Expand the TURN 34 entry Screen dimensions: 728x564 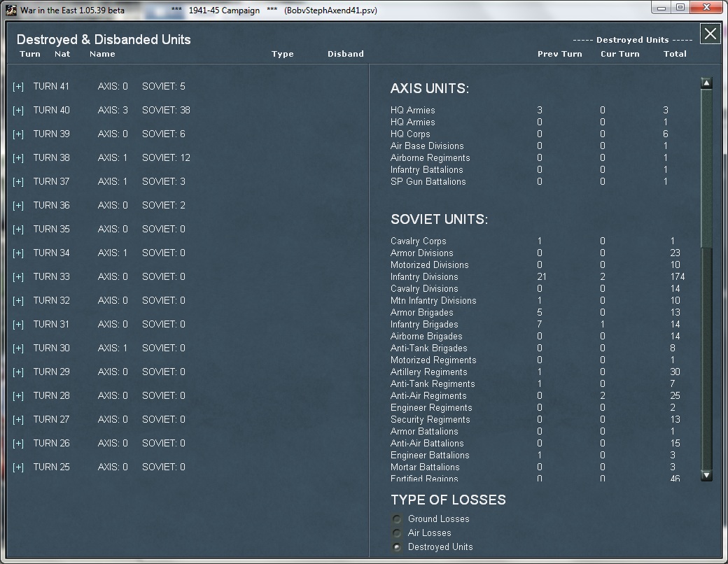(x=18, y=253)
